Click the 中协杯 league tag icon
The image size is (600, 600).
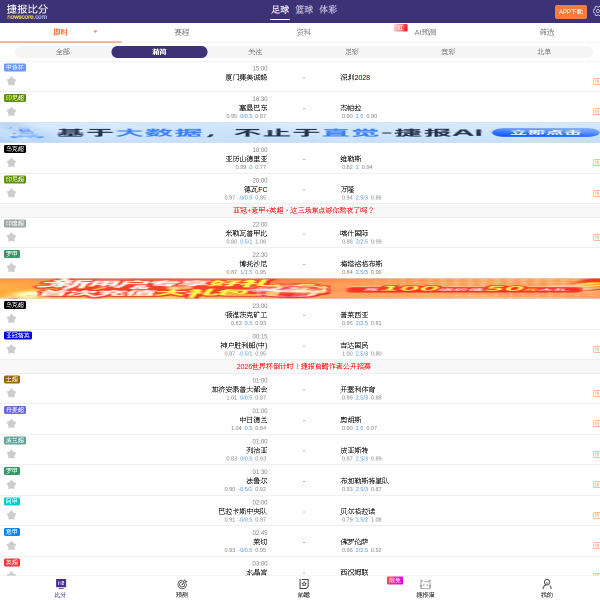pos(14,67)
